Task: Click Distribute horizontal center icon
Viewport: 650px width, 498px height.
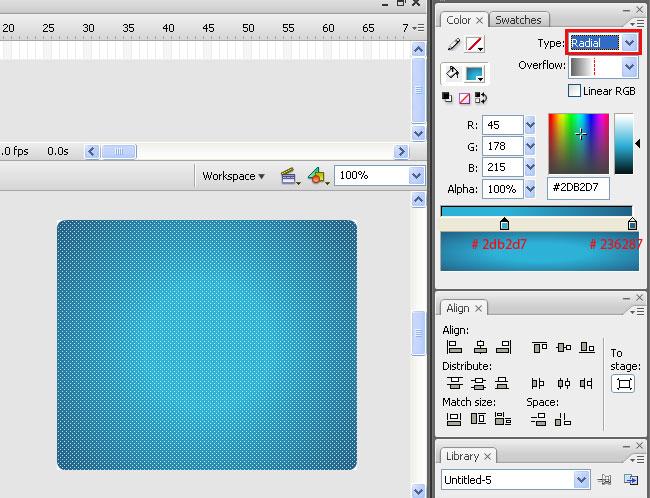Action: tap(564, 384)
